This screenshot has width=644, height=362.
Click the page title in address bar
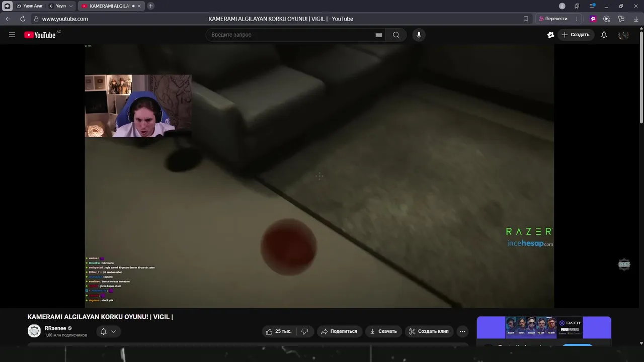[281, 19]
